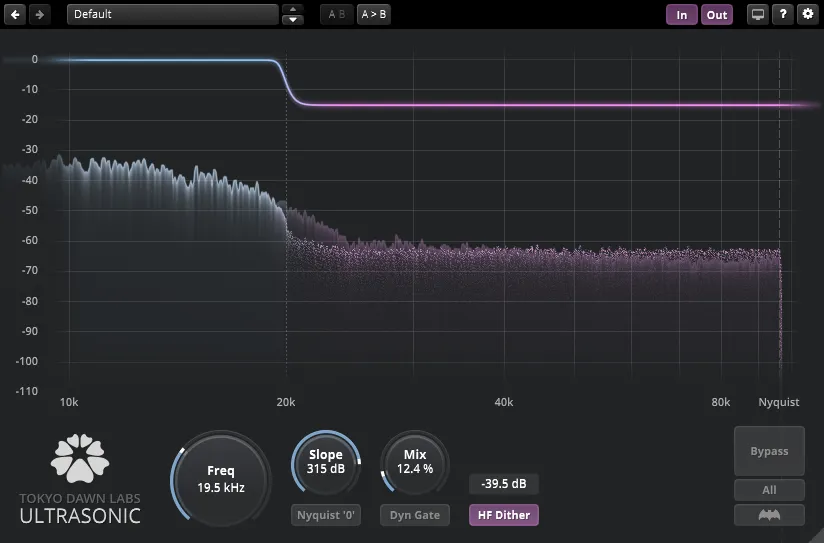Enable the Dyn Gate option

click(415, 515)
